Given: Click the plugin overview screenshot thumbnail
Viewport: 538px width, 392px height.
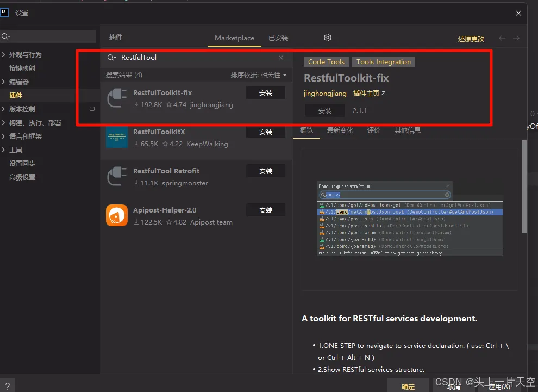Looking at the screenshot, I should (410, 219).
